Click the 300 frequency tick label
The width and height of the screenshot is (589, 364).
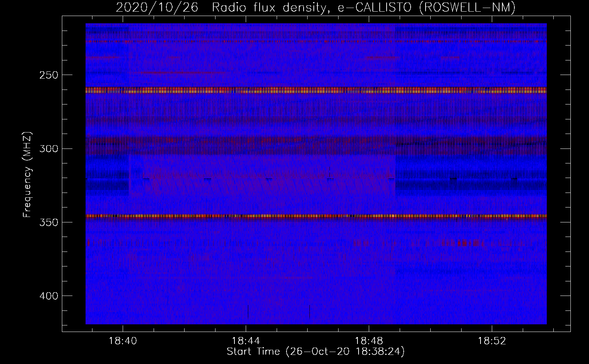click(x=48, y=149)
